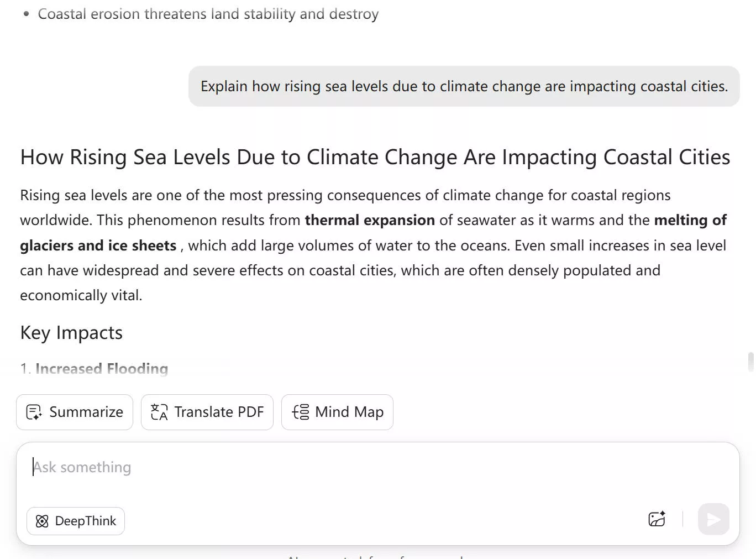756x559 pixels.
Task: Click the Increased Flooding list item
Action: point(102,369)
